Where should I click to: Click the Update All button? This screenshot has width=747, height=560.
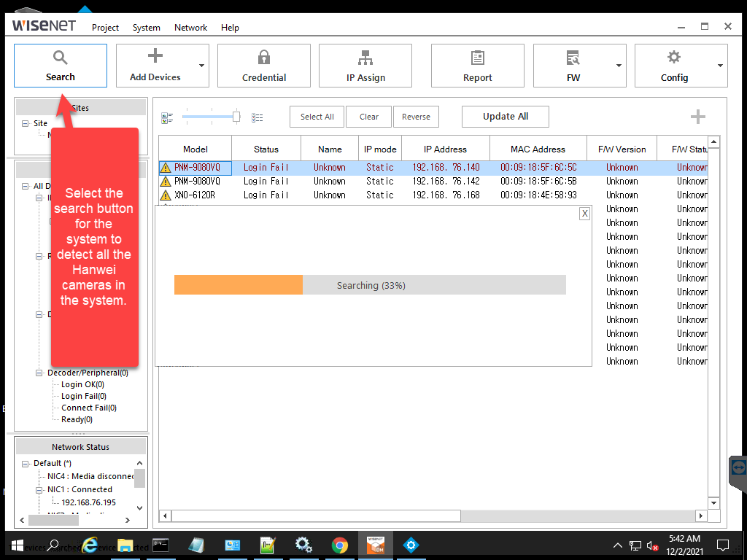click(x=505, y=116)
